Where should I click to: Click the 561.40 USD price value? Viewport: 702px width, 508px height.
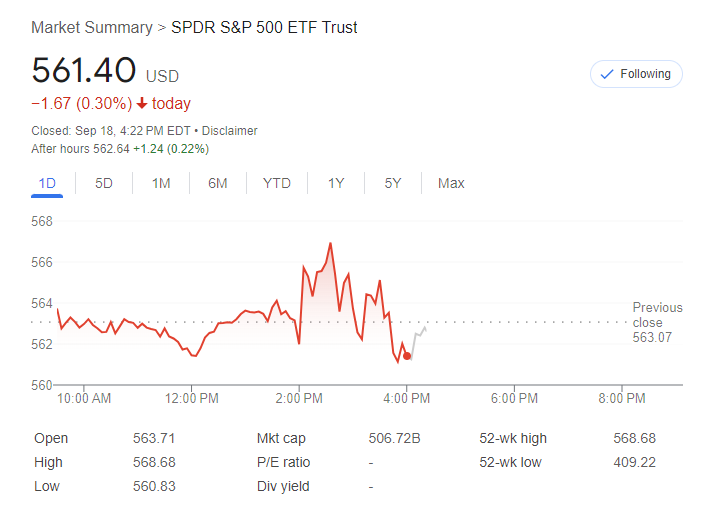pyautogui.click(x=84, y=71)
